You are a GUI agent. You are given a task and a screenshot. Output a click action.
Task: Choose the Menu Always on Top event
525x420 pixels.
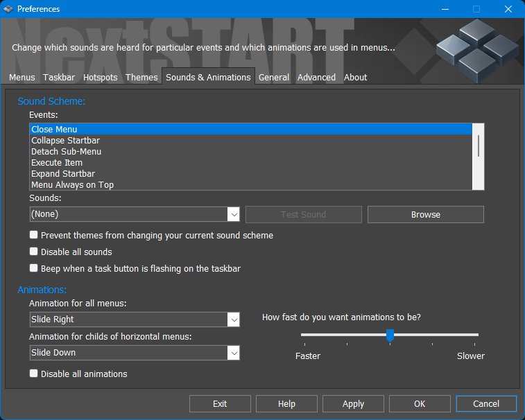point(251,184)
